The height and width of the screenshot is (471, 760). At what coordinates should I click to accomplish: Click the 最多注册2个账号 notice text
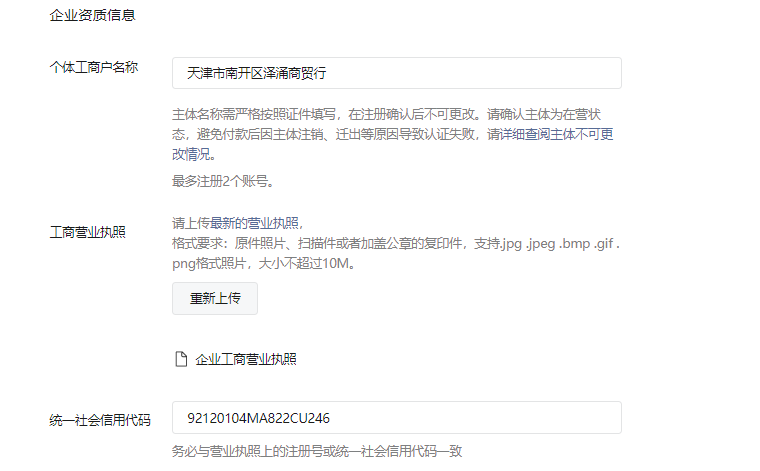pyautogui.click(x=223, y=182)
